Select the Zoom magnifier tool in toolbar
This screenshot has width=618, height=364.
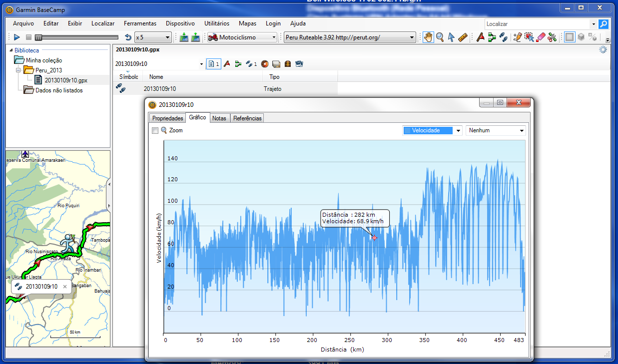pos(440,37)
